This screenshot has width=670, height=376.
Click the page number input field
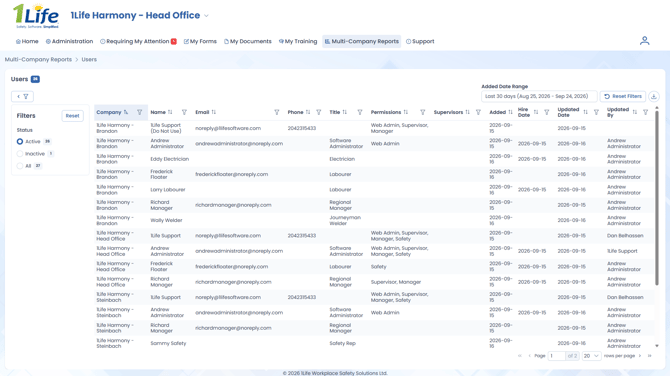click(x=557, y=356)
